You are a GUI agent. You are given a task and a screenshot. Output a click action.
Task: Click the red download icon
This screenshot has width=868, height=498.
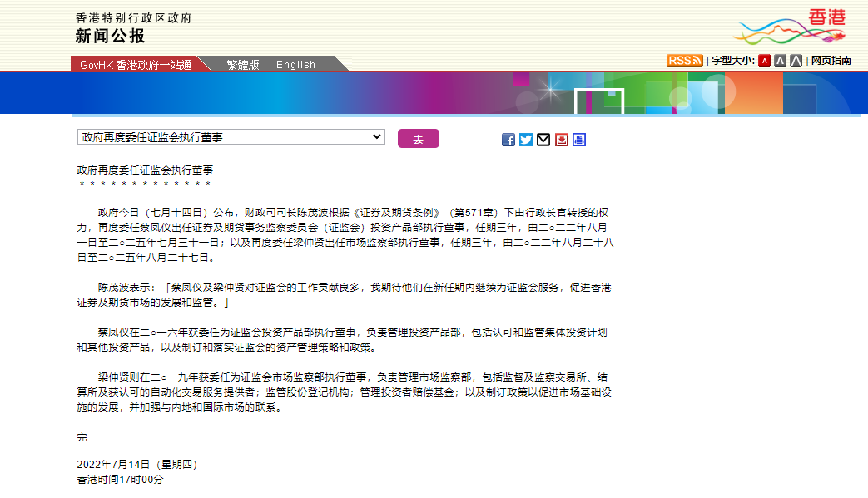click(x=562, y=140)
